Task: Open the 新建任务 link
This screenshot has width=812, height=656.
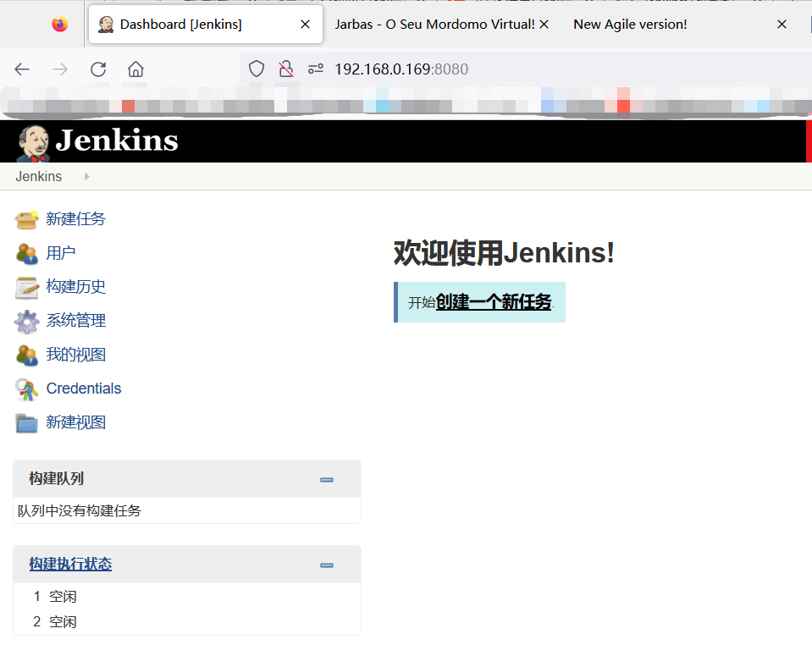Action: click(x=75, y=219)
